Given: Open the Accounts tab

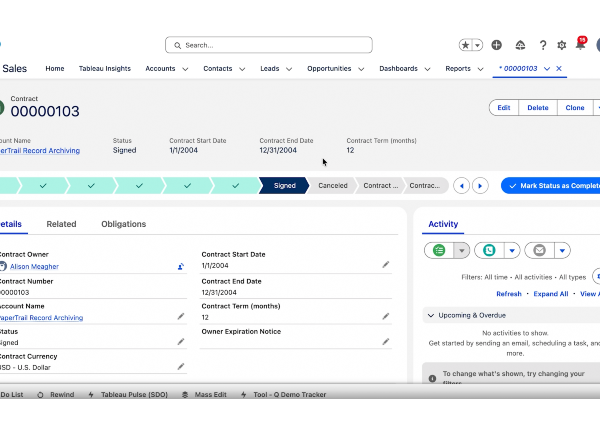Looking at the screenshot, I should click(160, 68).
